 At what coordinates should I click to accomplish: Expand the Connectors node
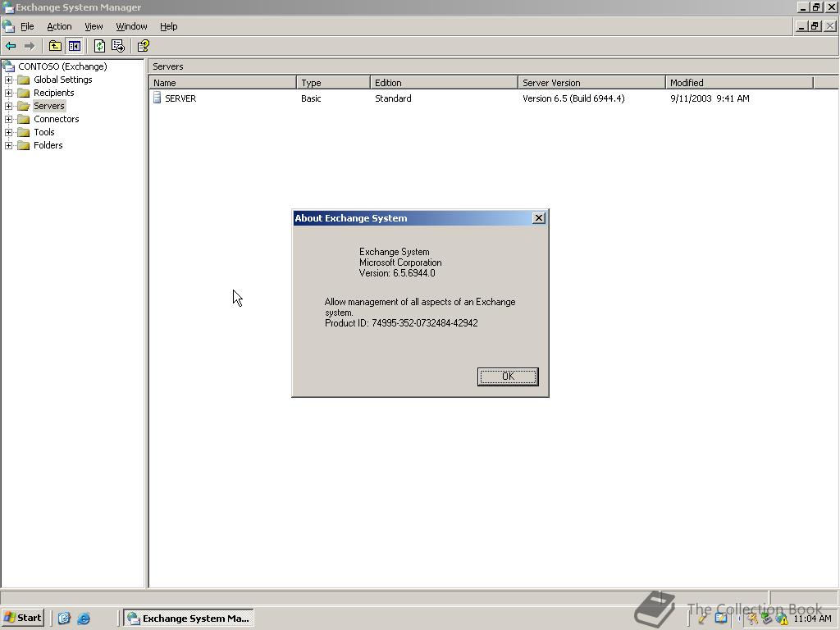tap(8, 119)
